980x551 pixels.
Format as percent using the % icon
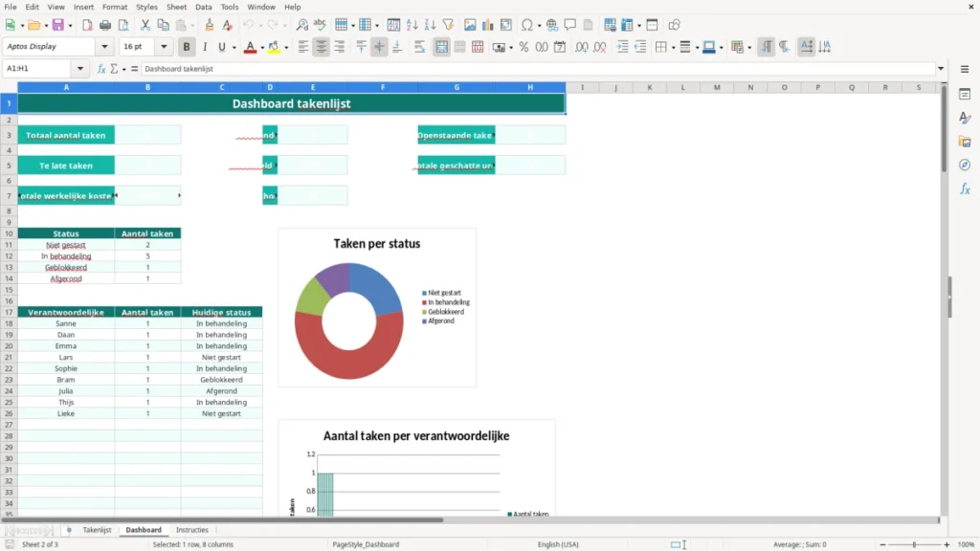coord(523,47)
